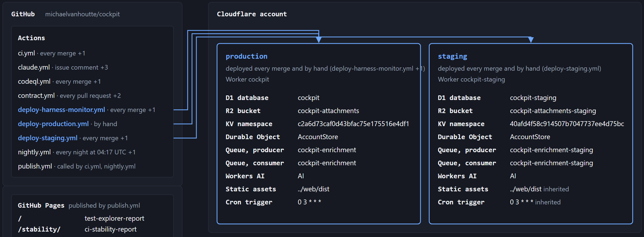Click the staging Static assets inherited value
This screenshot has width=644, height=237.
pyautogui.click(x=539, y=189)
